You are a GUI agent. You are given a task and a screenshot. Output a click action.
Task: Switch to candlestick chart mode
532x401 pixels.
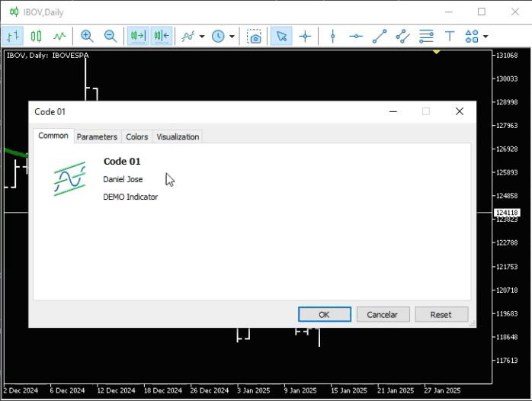click(36, 36)
